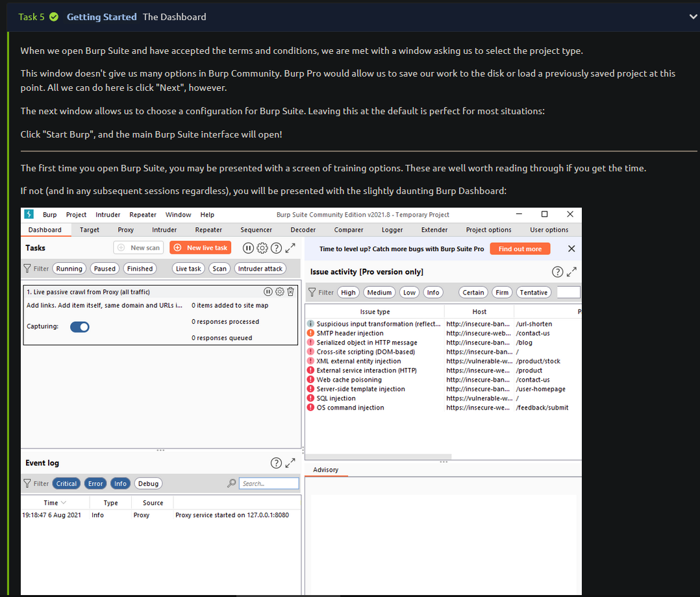Viewport: 700px width, 597px height.
Task: Toggle the Paused tasks filter
Action: [x=105, y=269]
